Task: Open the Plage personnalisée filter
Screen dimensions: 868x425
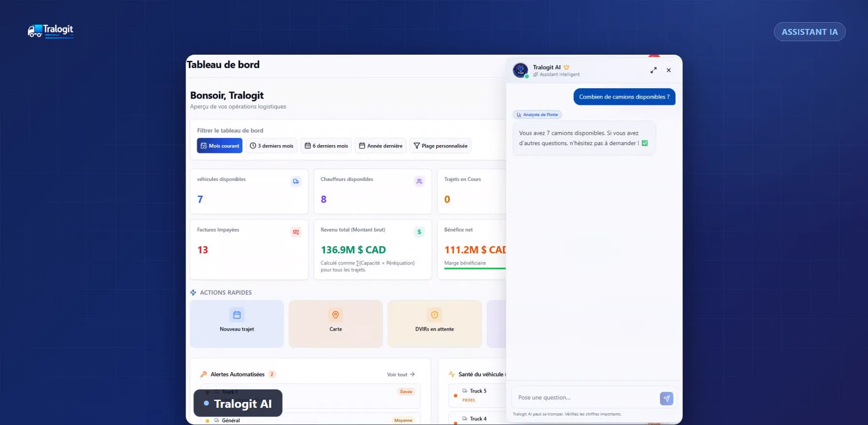Action: coord(440,146)
